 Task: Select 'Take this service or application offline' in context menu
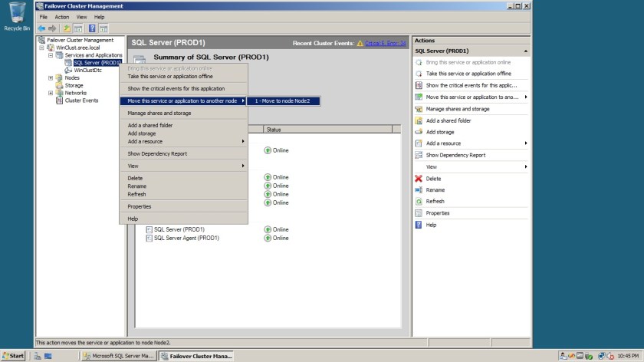169,77
